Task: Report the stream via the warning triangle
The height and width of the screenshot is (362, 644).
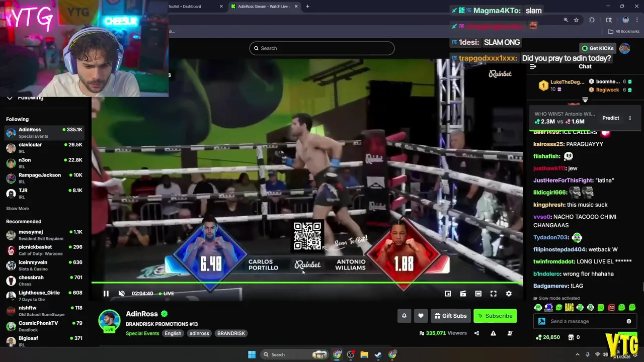Action: [493, 333]
